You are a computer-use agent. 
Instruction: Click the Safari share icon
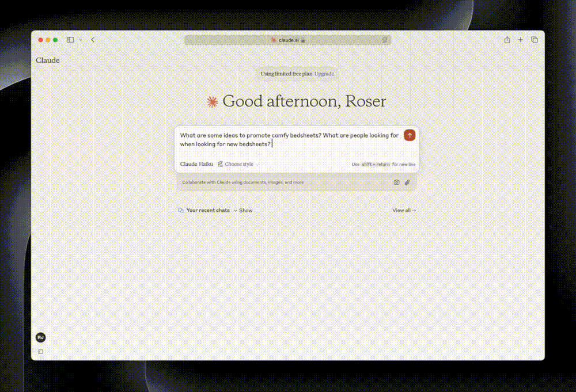click(x=507, y=40)
